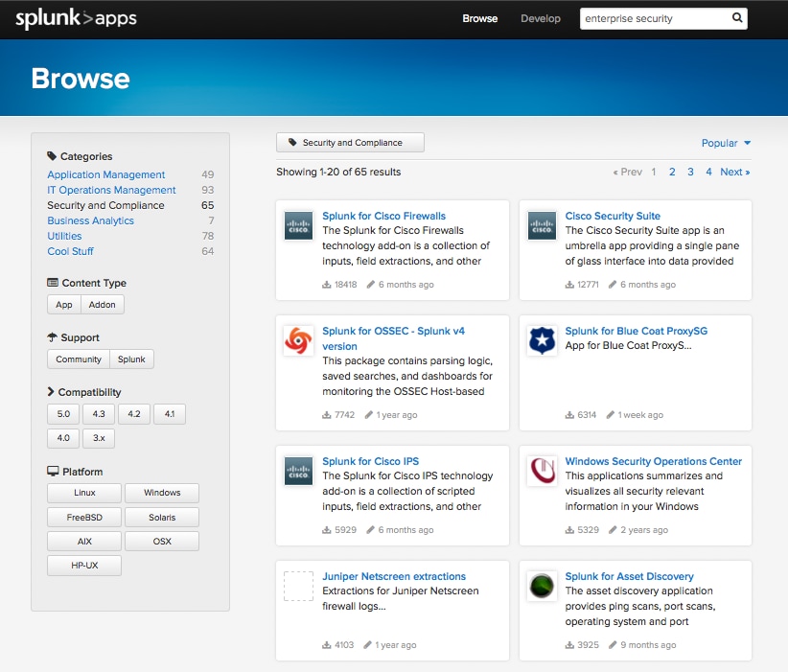This screenshot has width=788, height=672.
Task: Toggle compatibility version 4.2
Action: [133, 414]
